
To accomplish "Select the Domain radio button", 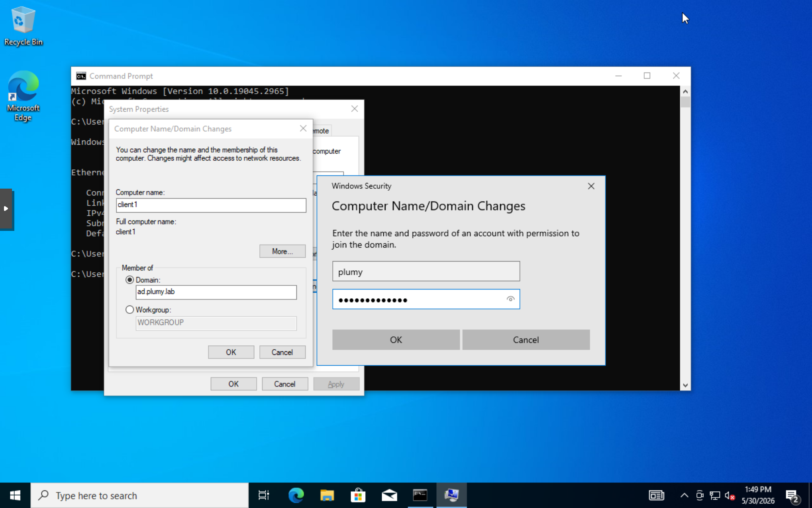I will coord(129,280).
